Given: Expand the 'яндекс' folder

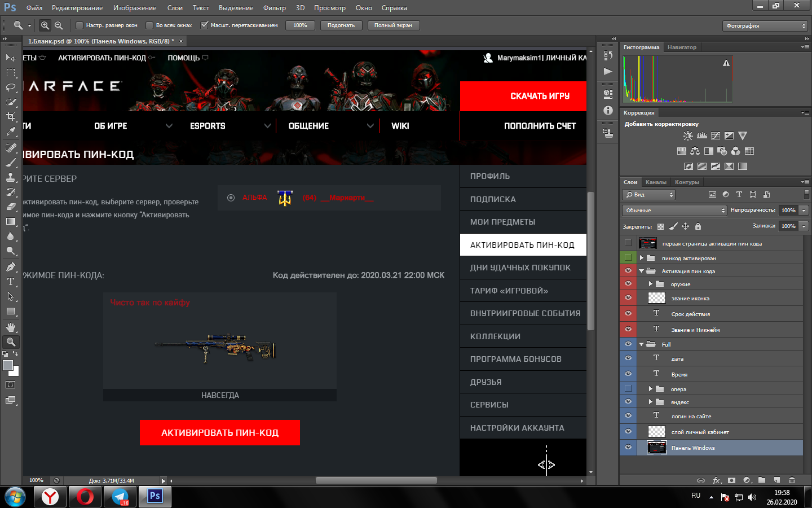Looking at the screenshot, I should (x=651, y=402).
